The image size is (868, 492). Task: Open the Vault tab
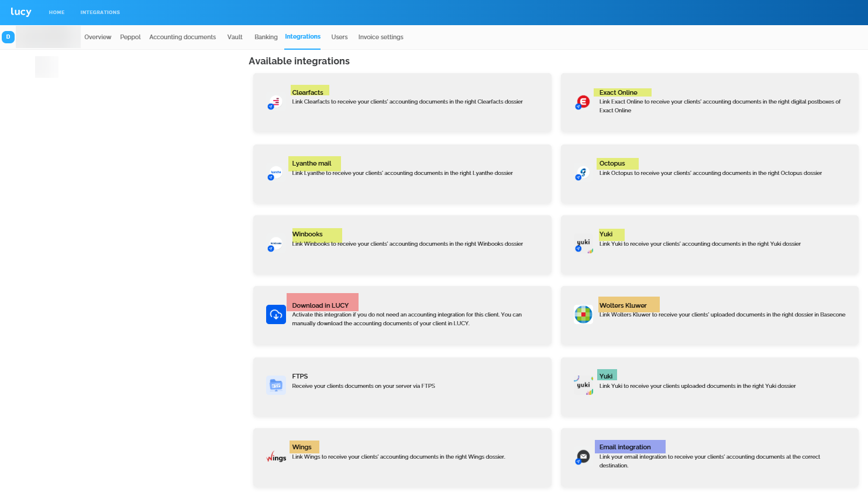point(235,37)
